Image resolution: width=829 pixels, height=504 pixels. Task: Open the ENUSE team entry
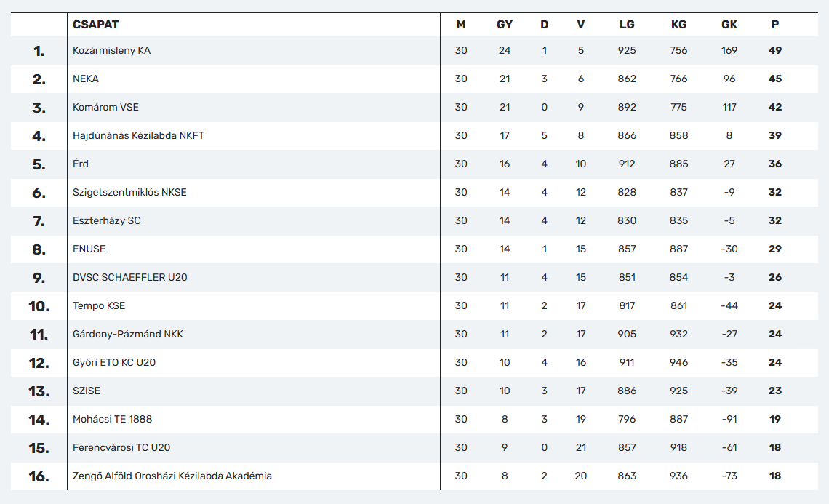click(89, 249)
